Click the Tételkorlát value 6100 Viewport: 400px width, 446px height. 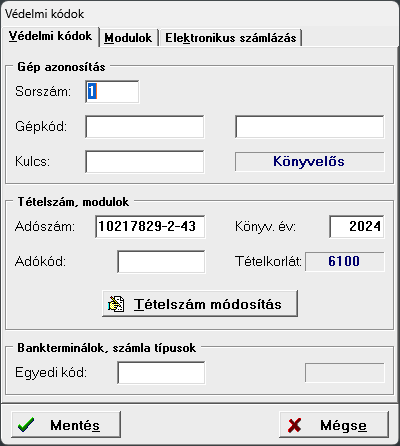(345, 262)
